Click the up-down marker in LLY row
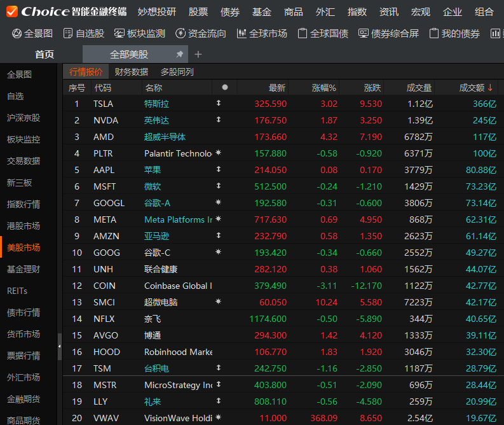The width and height of the screenshot is (504, 425). 219,401
